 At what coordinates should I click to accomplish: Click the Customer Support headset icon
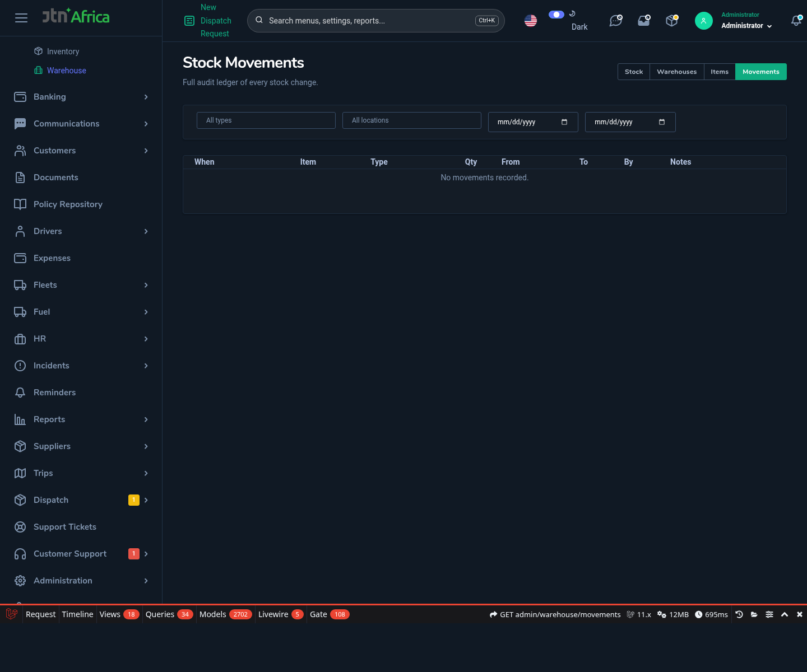click(x=20, y=554)
